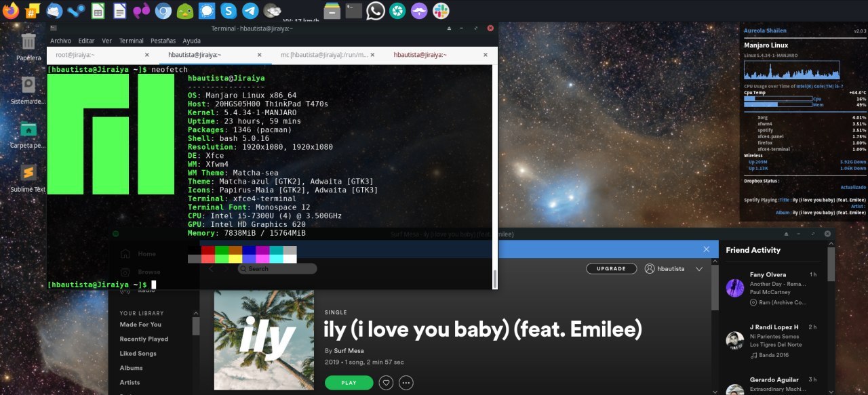This screenshot has height=395, width=868.
Task: Open Ayuda menu in the terminal
Action: [191, 41]
